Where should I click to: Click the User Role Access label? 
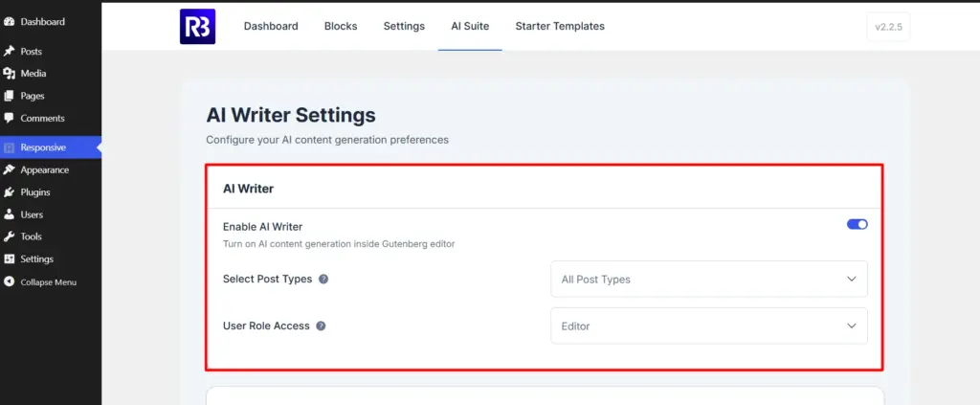click(266, 326)
